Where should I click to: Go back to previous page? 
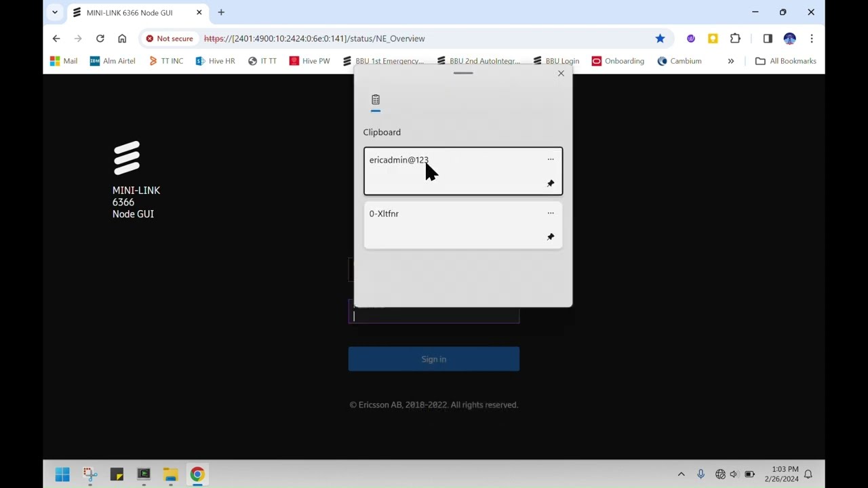pos(56,39)
